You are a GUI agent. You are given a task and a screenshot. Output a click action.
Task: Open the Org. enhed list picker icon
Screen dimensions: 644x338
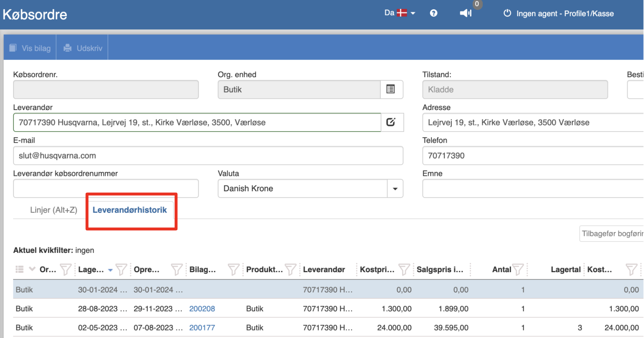click(x=391, y=89)
